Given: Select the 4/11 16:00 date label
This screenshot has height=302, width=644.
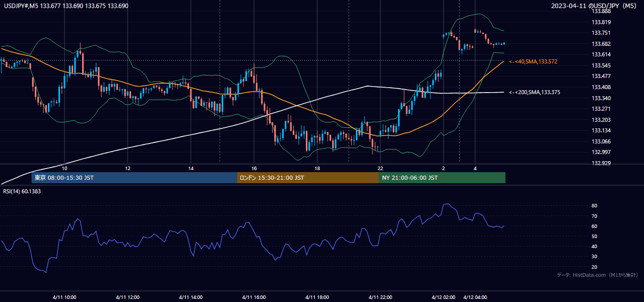Looking at the screenshot, I should 254,297.
